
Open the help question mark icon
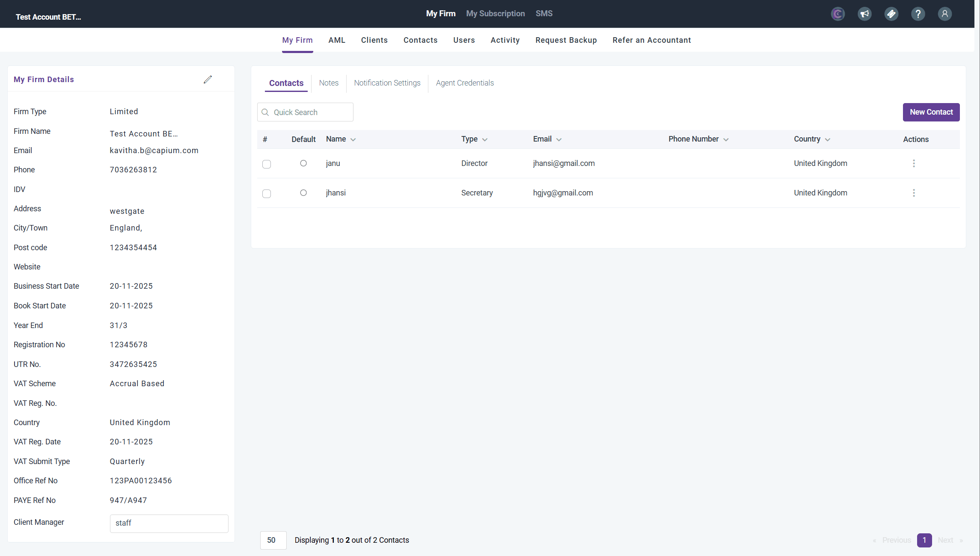tap(918, 14)
